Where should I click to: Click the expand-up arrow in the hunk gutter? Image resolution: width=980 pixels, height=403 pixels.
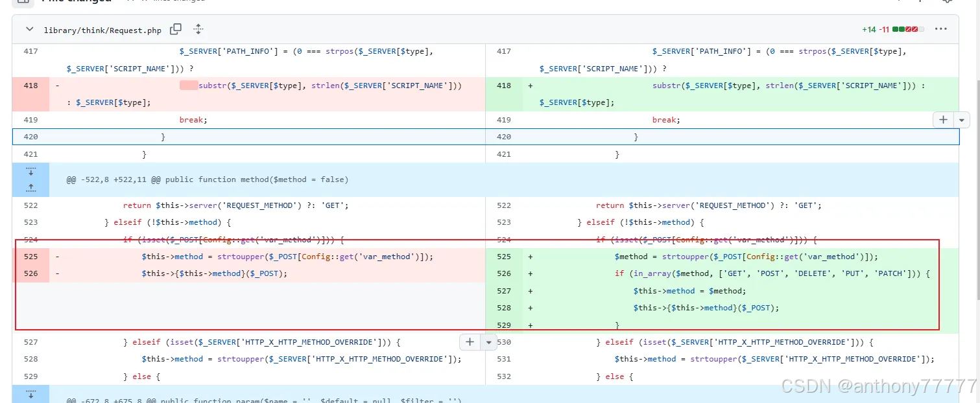[x=30, y=188]
